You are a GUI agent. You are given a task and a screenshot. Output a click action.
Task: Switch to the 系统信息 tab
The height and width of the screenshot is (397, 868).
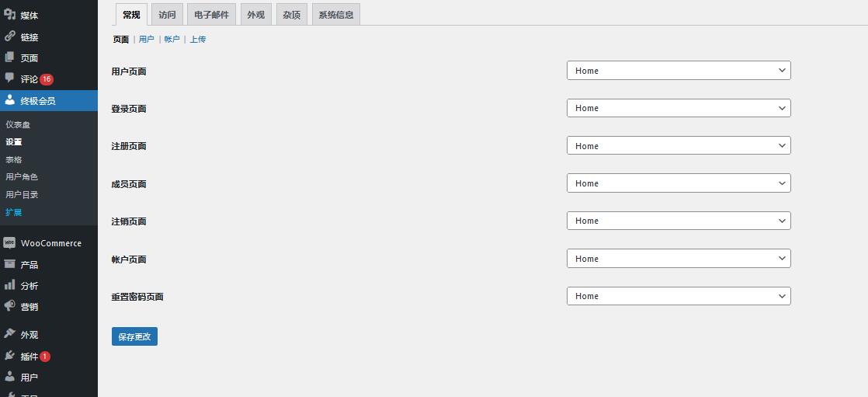336,15
